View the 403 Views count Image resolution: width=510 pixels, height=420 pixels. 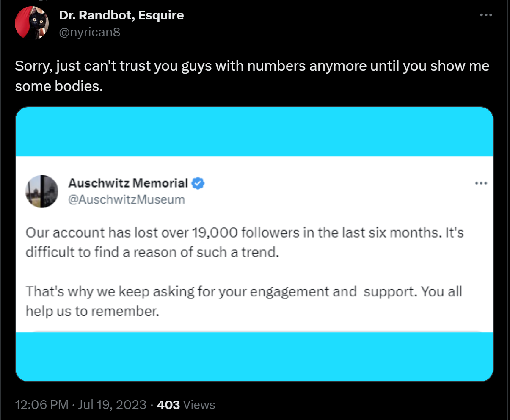click(x=186, y=405)
